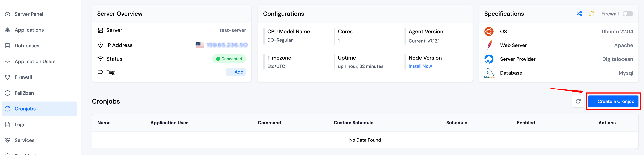The image size is (644, 155).
Task: Click the Application Users icon
Action: tap(7, 61)
